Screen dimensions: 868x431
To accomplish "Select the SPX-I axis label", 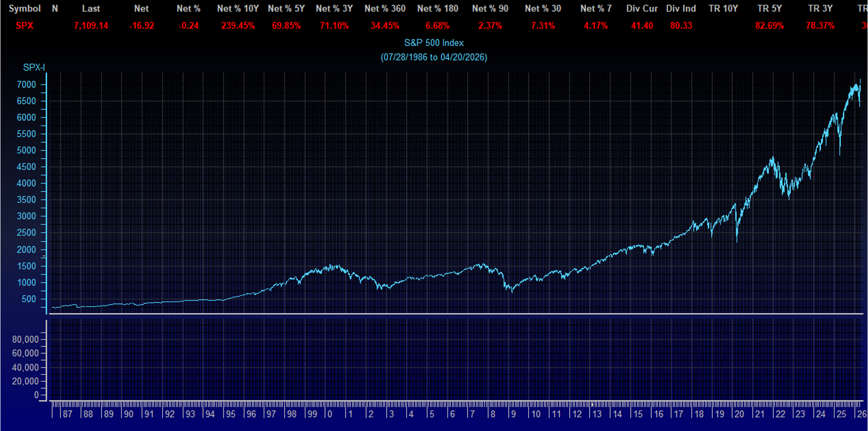I will point(34,68).
